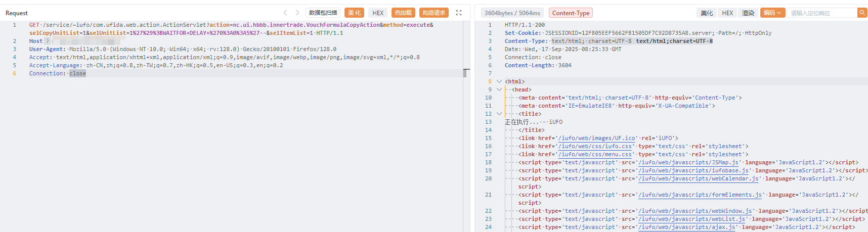Open the JSMap.js script link
The height and width of the screenshot is (232, 868).
pos(688,162)
